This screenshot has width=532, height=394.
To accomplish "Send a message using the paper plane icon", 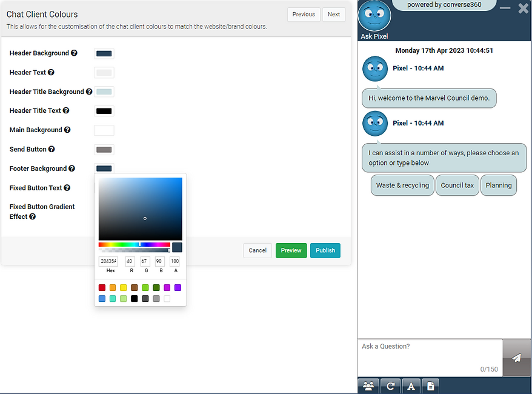I will tap(516, 358).
